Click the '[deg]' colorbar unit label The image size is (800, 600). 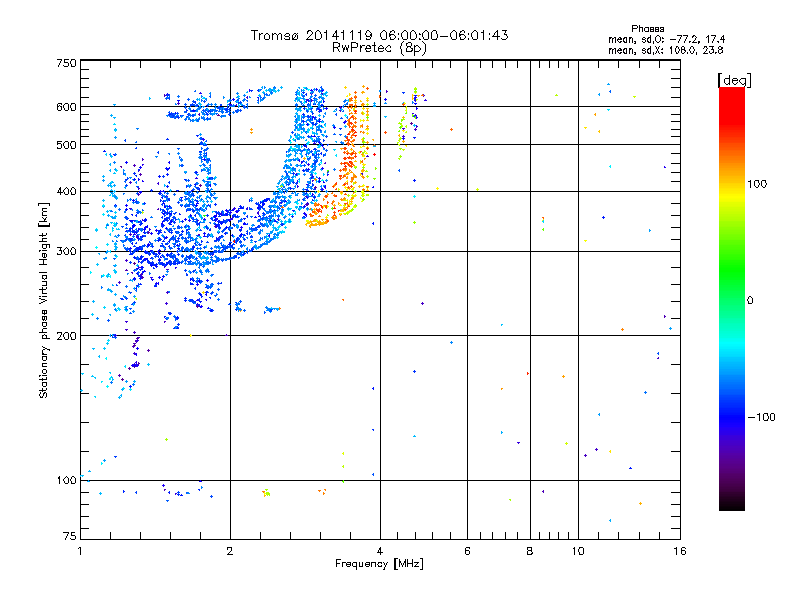[x=734, y=80]
